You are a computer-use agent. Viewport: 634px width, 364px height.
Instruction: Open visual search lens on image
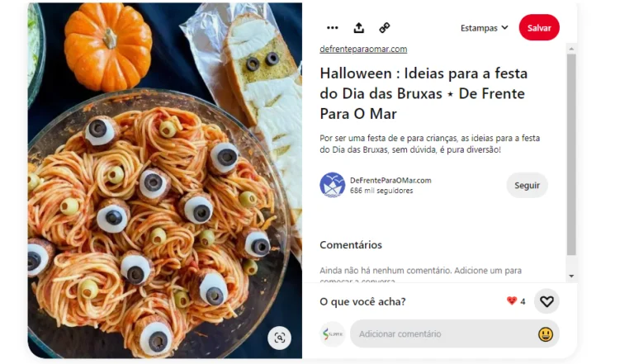tap(279, 338)
